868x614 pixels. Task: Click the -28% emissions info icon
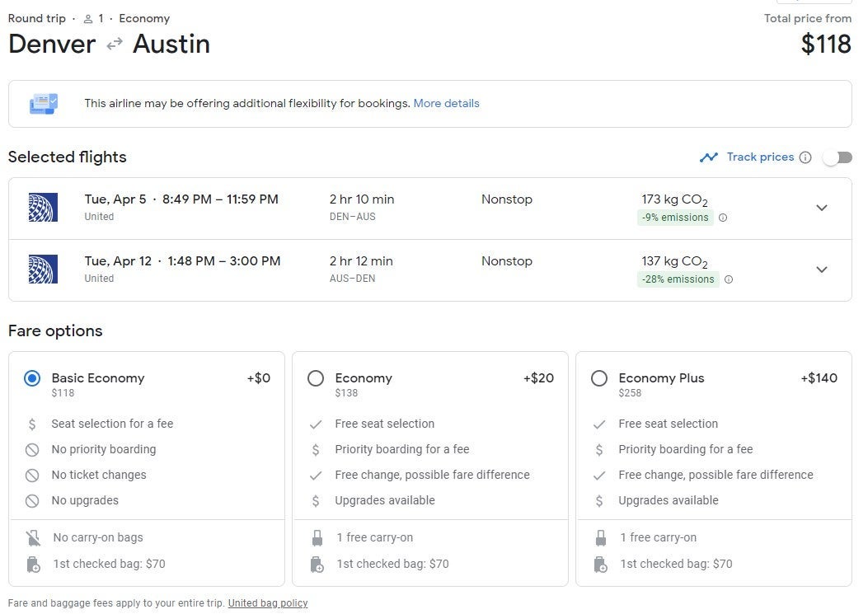(x=728, y=279)
